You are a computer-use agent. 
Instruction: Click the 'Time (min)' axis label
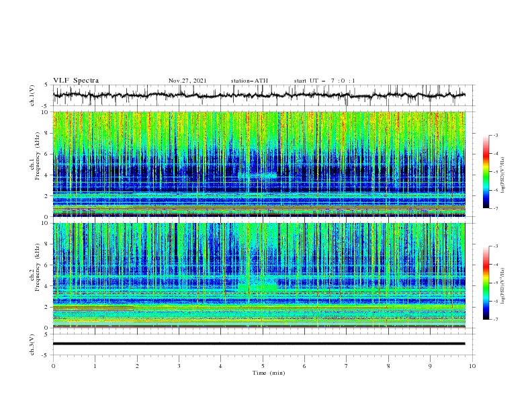[269, 373]
